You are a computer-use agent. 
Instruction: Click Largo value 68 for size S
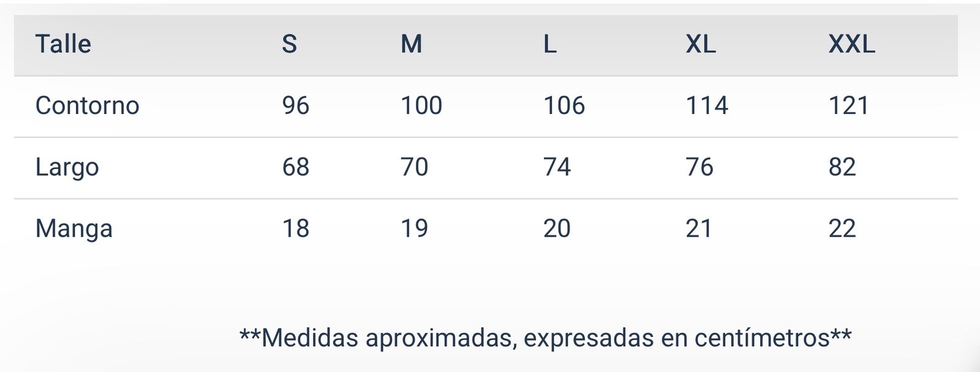coord(295,167)
